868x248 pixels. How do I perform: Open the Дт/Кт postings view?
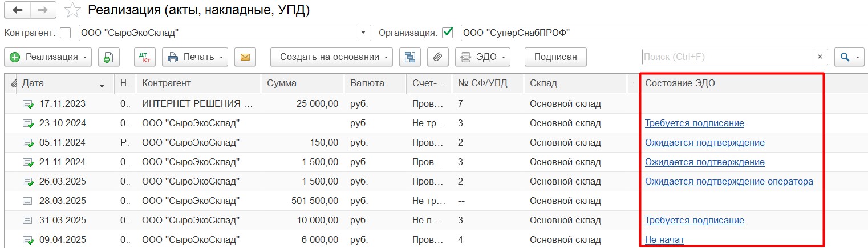click(x=144, y=57)
